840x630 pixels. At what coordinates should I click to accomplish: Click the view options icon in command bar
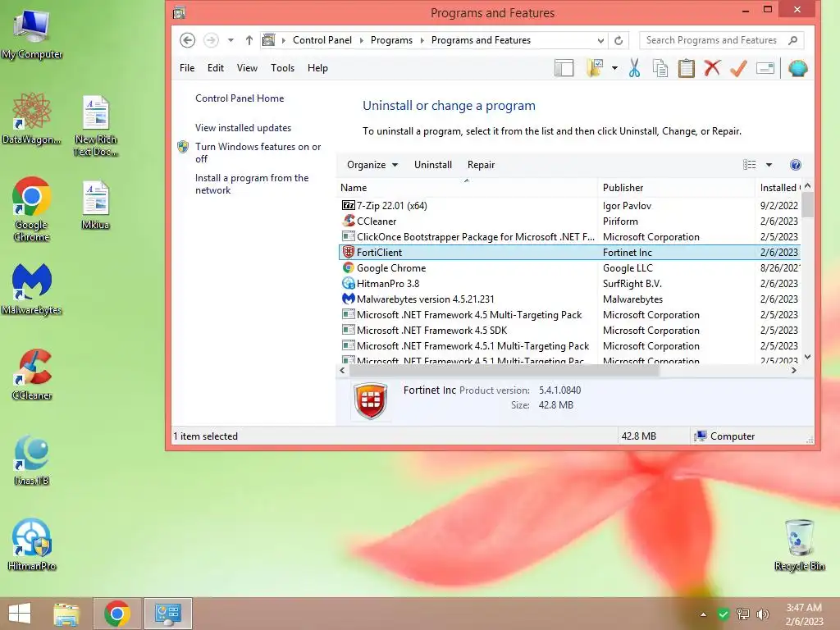click(750, 165)
